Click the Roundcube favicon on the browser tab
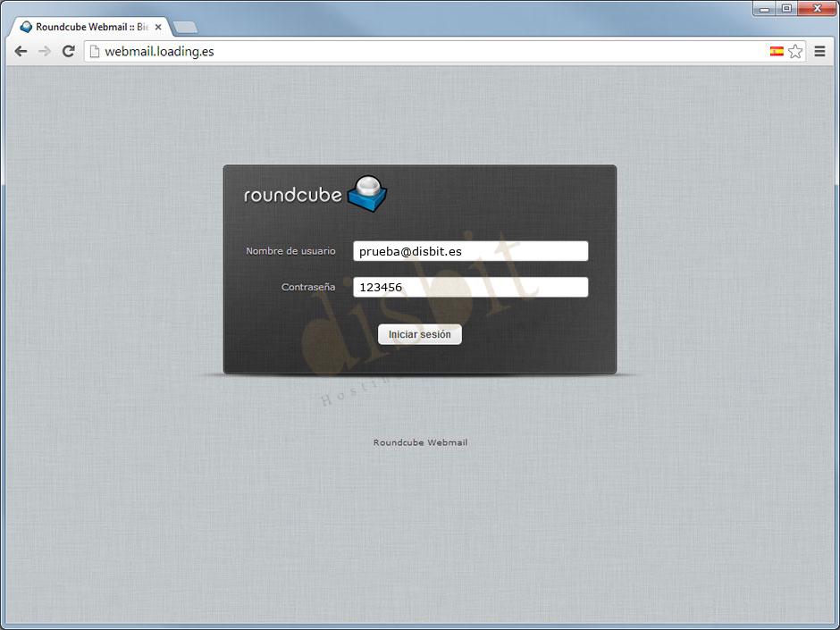This screenshot has width=840, height=630. 25,27
